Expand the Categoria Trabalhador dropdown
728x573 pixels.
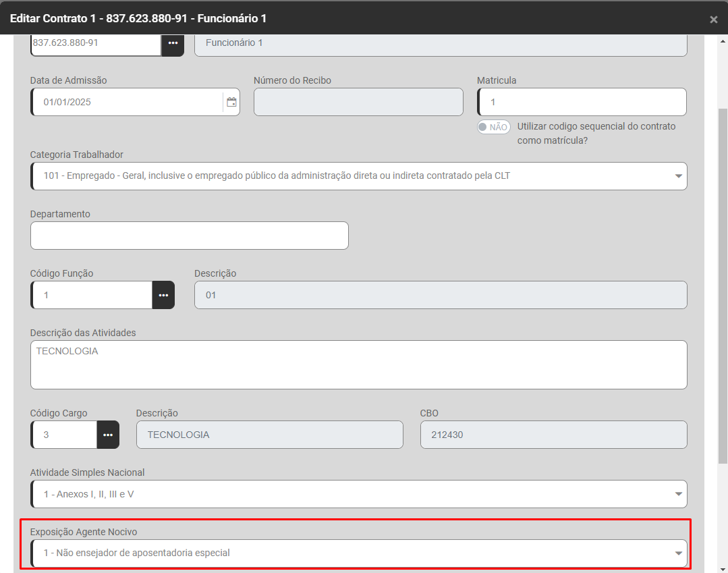[x=678, y=176]
